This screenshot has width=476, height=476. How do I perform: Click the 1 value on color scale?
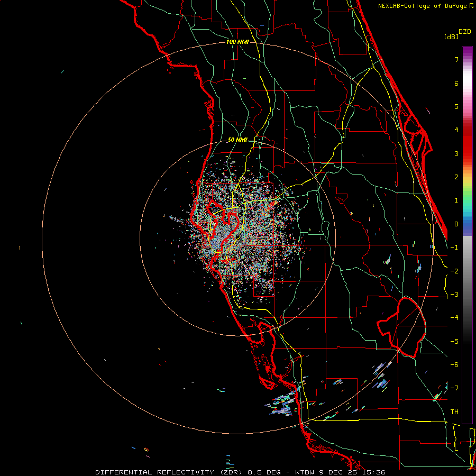(456, 200)
